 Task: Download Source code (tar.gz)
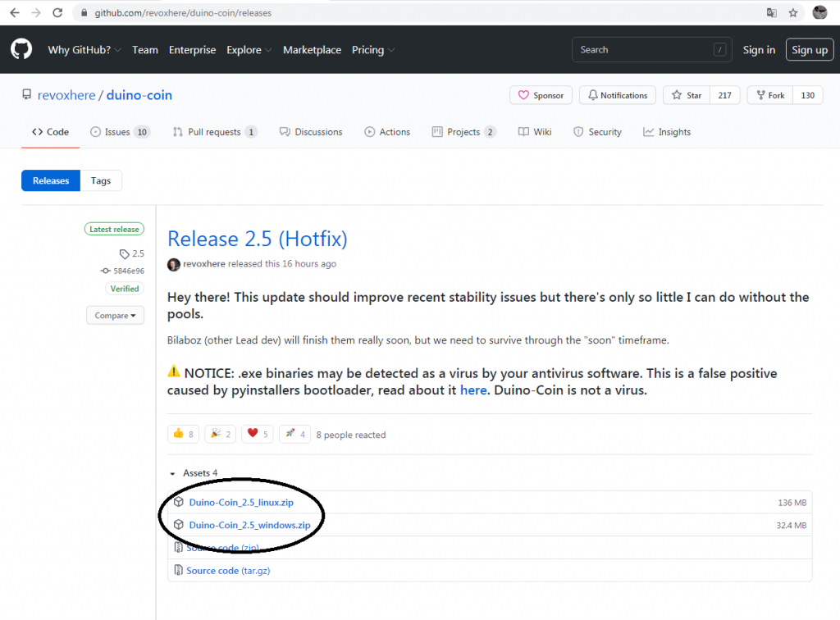pos(228,571)
